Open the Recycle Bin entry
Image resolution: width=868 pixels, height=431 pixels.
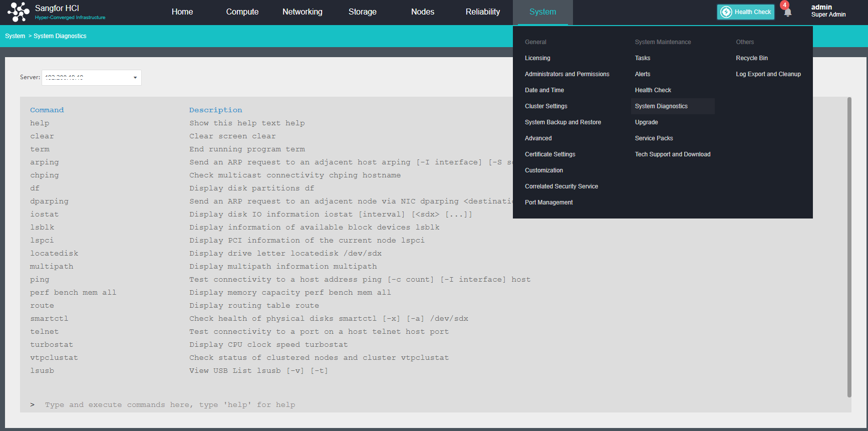coord(751,58)
